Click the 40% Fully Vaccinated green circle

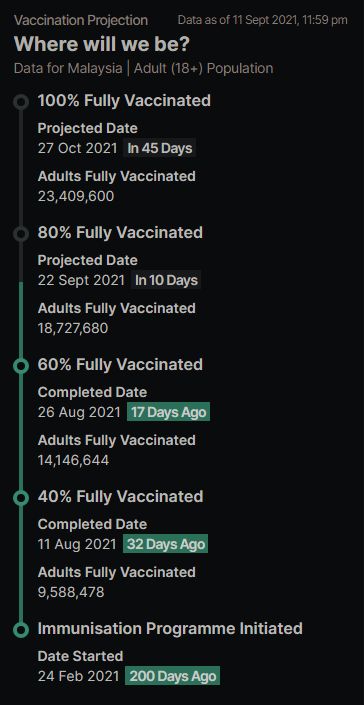pyautogui.click(x=21, y=498)
